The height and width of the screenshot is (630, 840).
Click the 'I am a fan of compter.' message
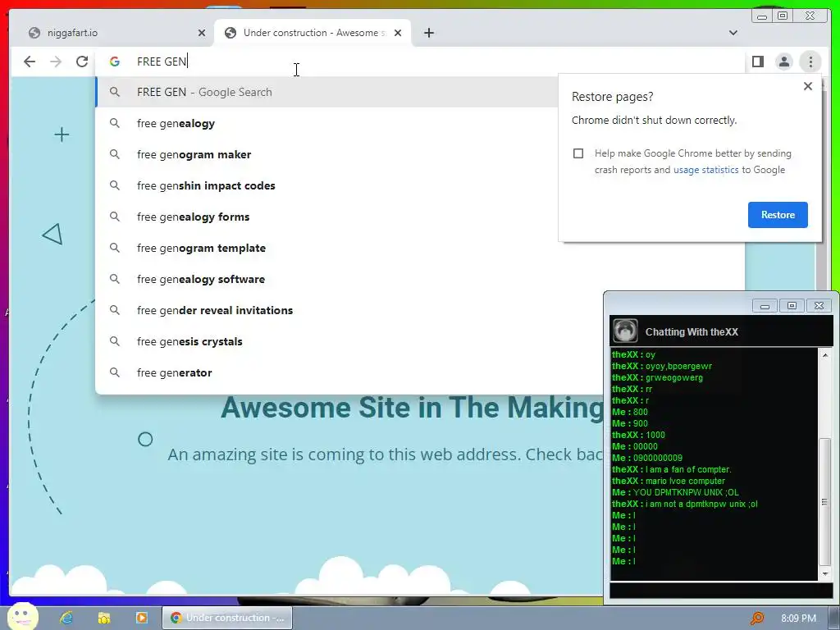[x=671, y=469]
